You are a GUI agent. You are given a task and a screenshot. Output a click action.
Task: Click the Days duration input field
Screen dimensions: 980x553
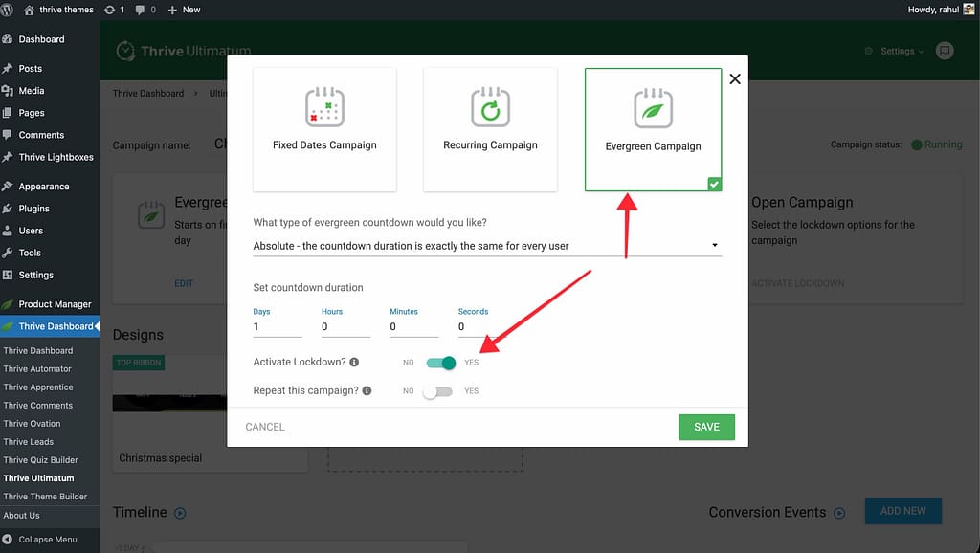[277, 327]
